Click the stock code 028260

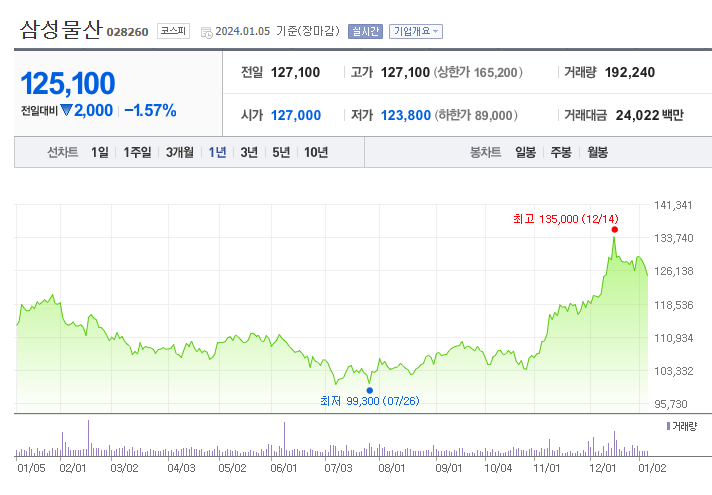point(127,32)
